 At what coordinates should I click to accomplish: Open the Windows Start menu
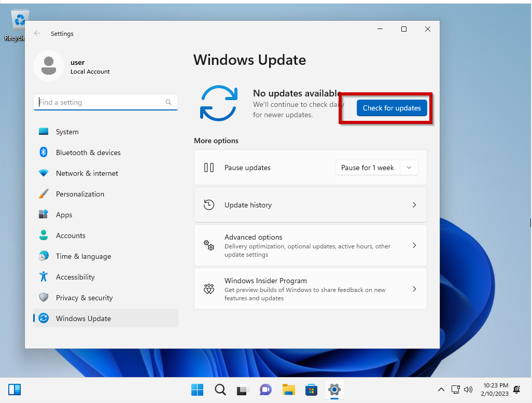pyautogui.click(x=197, y=390)
